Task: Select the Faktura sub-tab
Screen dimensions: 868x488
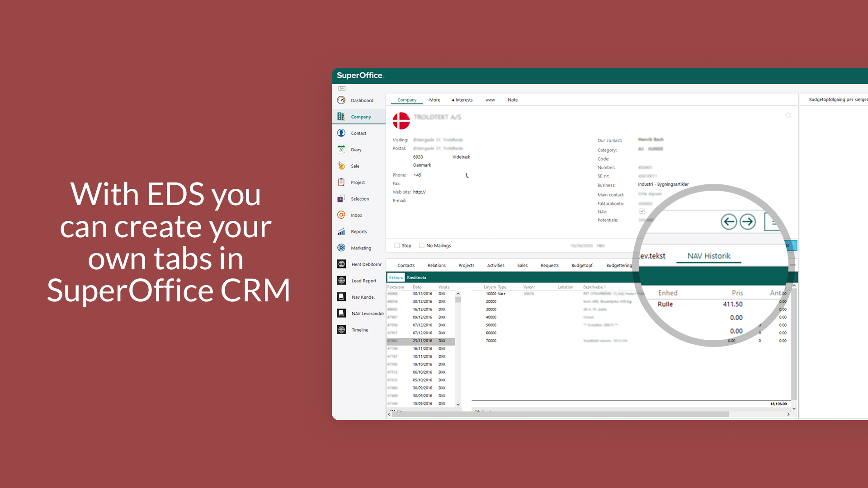Action: [x=396, y=277]
